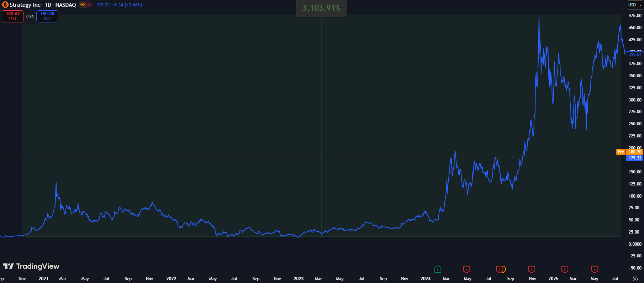Open the red earnings marker near May 2025
Image resolution: width=644 pixels, height=283 pixels.
(x=595, y=269)
